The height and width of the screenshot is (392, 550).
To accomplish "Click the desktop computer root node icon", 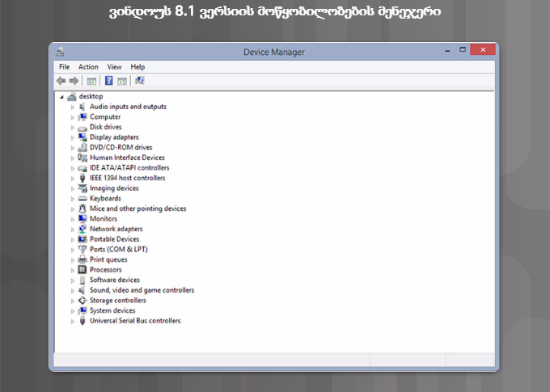I will (72, 96).
